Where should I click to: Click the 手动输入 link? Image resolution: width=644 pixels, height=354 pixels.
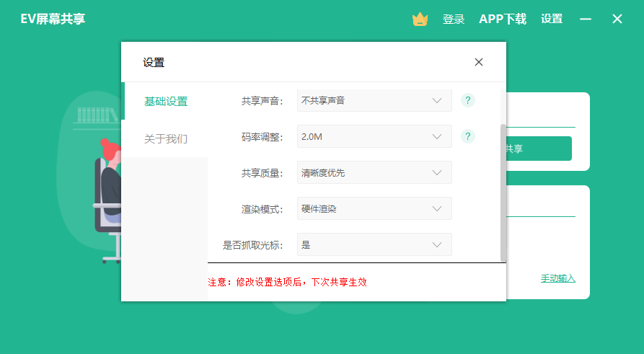558,278
